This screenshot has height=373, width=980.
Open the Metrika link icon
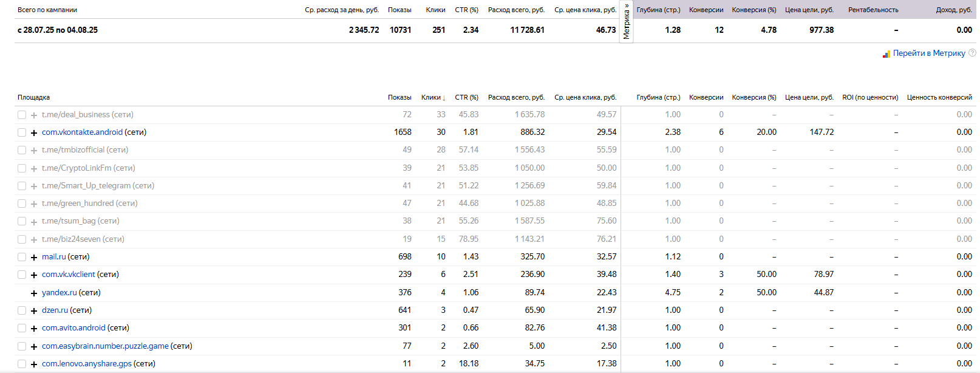point(886,54)
